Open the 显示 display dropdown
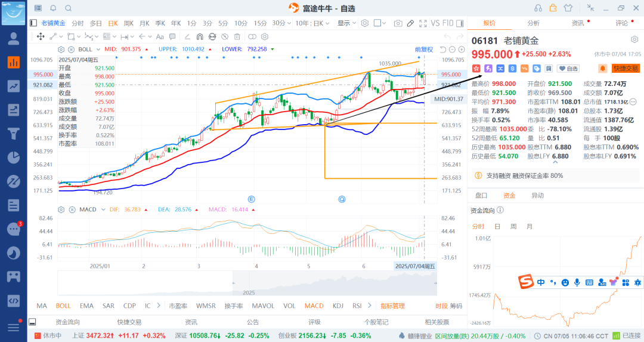644x342 pixels. [x=346, y=23]
